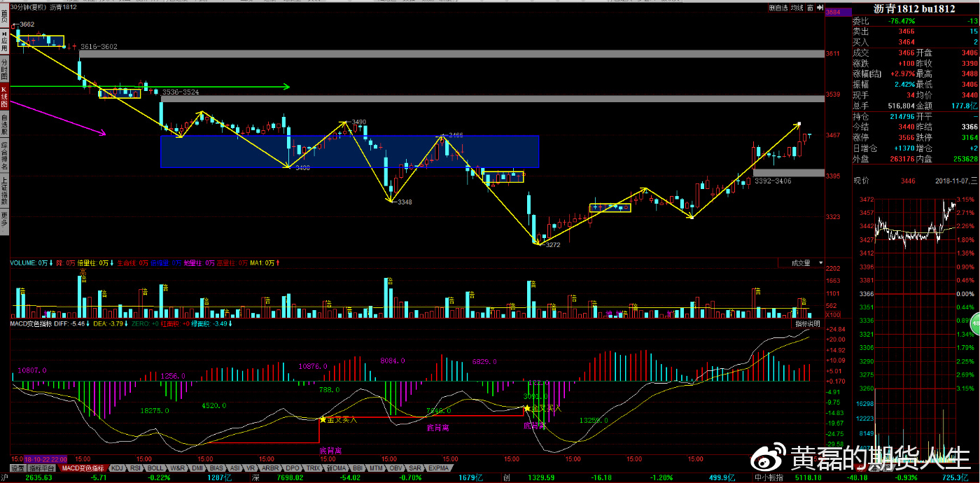Image resolution: width=980 pixels, height=483 pixels.
Task: Open the 成交量 indicator dropdown
Action: tap(800, 263)
